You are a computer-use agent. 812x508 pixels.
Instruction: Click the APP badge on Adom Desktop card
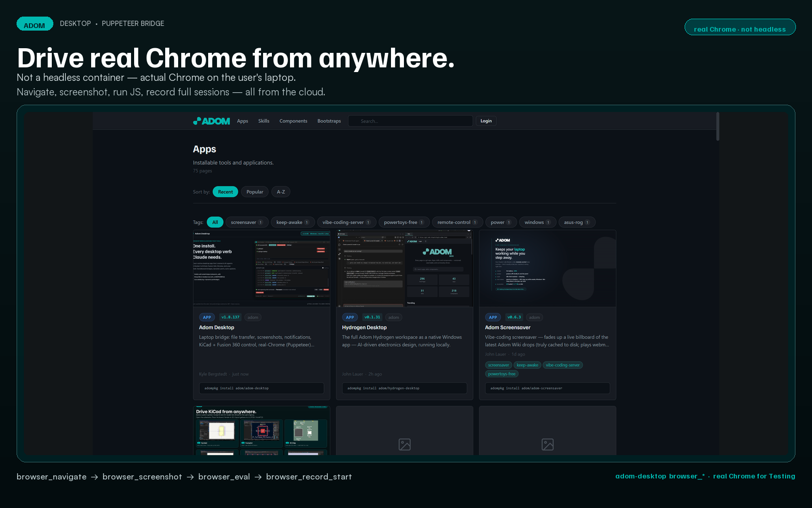[x=207, y=317]
